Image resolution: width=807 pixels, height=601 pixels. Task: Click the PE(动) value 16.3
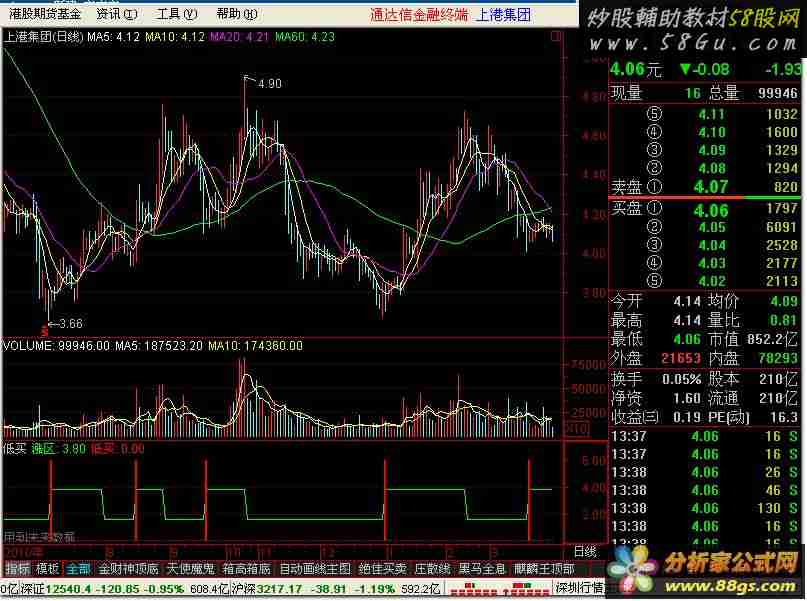tap(784, 417)
